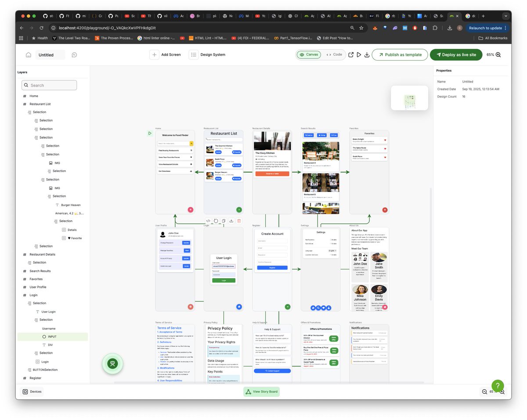
Task: Open a new browser tab
Action: coord(483,16)
